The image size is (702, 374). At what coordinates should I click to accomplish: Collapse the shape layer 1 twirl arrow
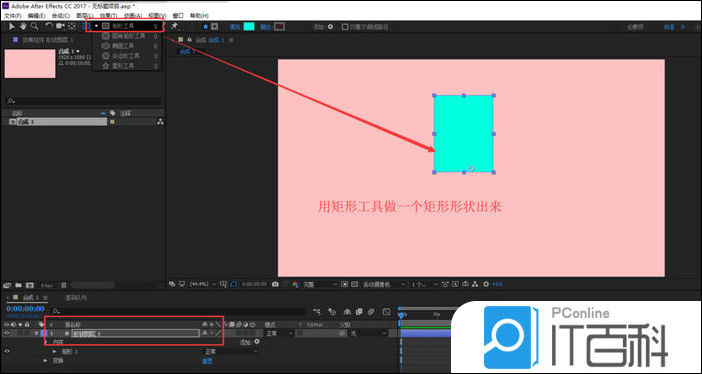point(36,333)
